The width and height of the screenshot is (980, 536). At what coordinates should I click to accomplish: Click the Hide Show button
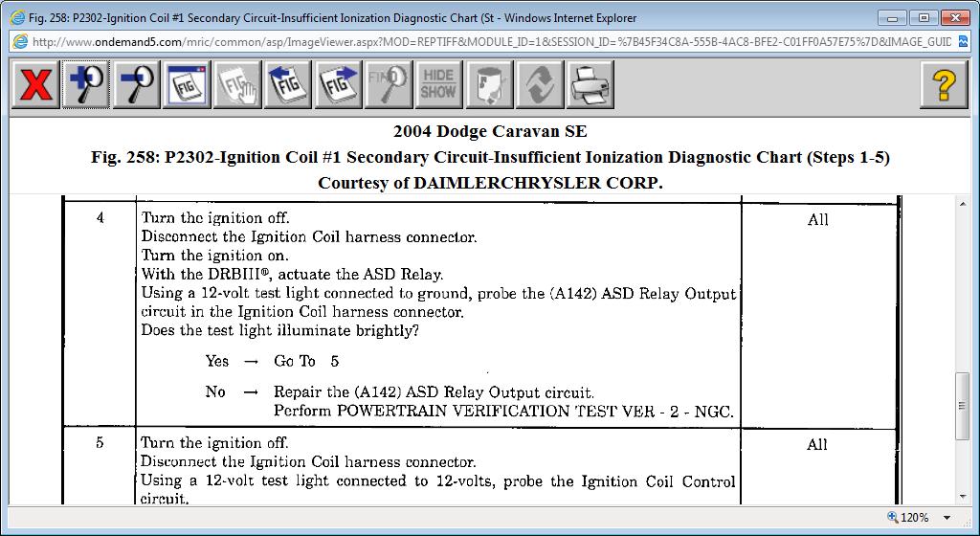(438, 84)
